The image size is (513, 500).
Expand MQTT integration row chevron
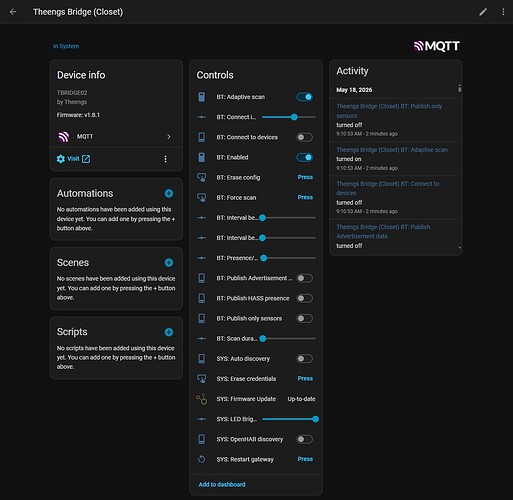pos(169,137)
